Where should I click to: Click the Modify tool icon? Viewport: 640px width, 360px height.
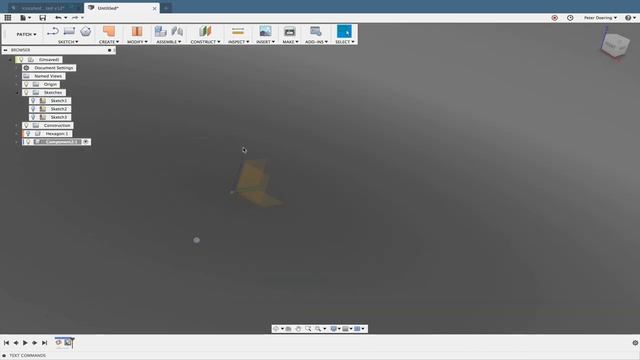coord(137,31)
